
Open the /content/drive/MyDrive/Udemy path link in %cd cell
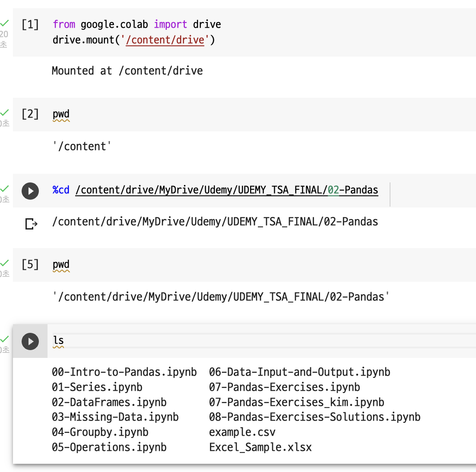227,190
